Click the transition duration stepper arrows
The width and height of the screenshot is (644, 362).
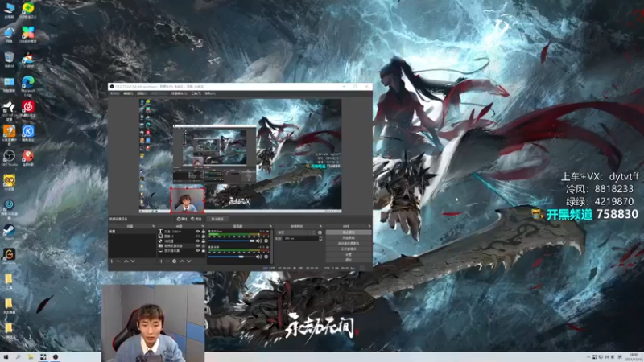tap(320, 238)
